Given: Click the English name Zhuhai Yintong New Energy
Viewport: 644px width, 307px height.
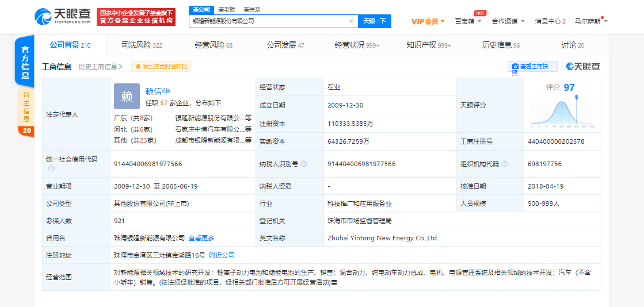Looking at the screenshot, I should tap(383, 237).
